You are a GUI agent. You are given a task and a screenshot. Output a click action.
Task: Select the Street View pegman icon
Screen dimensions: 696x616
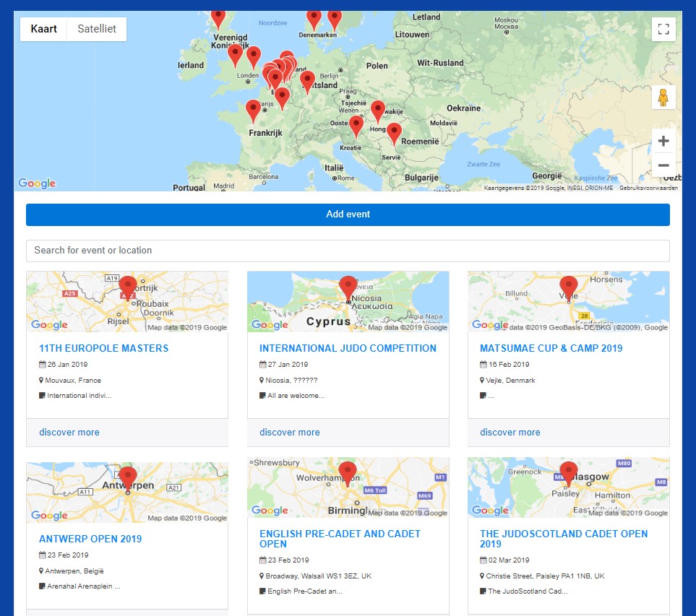point(663,97)
